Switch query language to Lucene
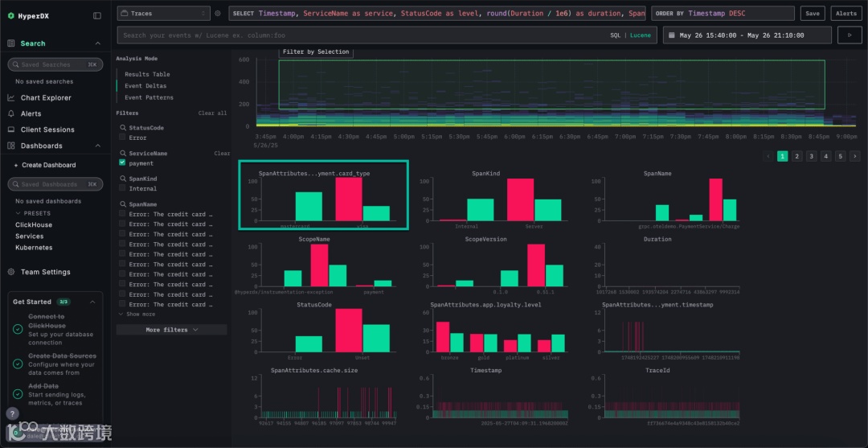Image resolution: width=868 pixels, height=448 pixels. pyautogui.click(x=641, y=35)
